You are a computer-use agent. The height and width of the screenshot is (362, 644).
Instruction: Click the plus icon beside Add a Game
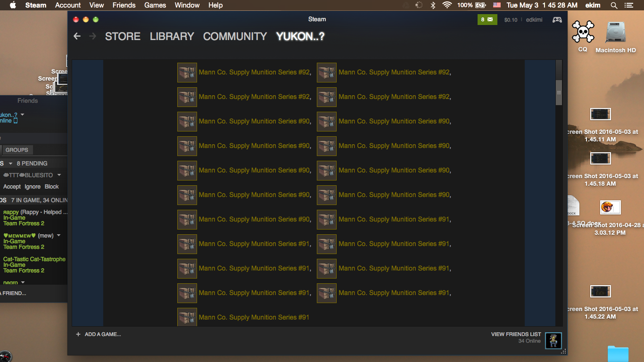[x=78, y=334]
